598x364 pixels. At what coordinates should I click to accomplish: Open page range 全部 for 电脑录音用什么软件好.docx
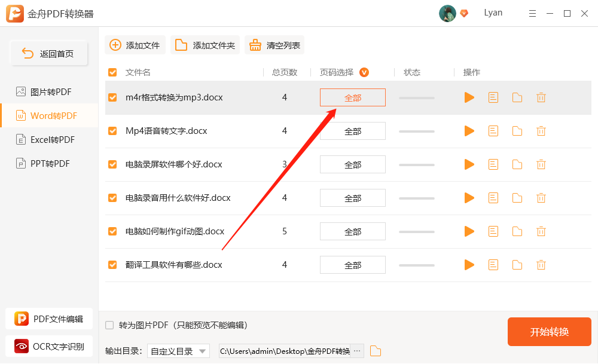coord(353,198)
